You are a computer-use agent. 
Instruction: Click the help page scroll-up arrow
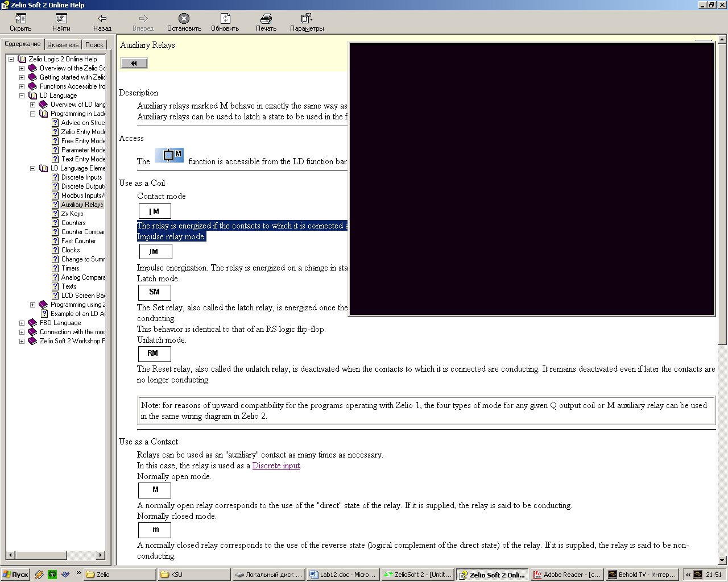tap(722, 40)
